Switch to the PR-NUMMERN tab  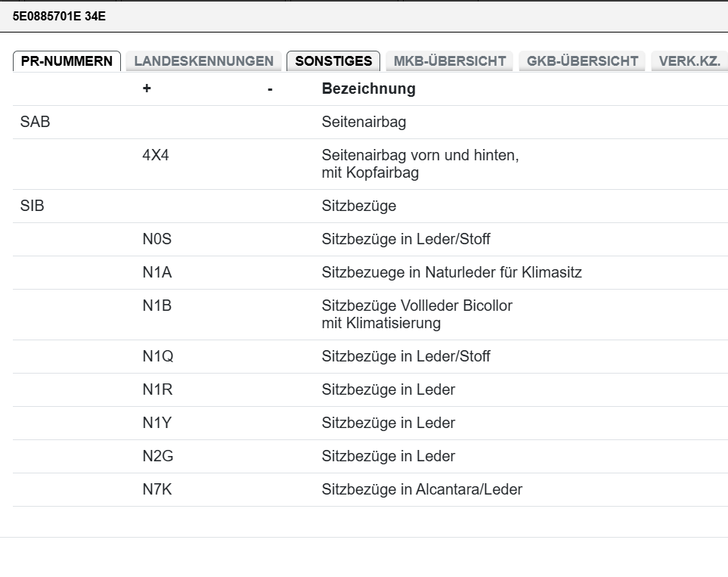(67, 61)
